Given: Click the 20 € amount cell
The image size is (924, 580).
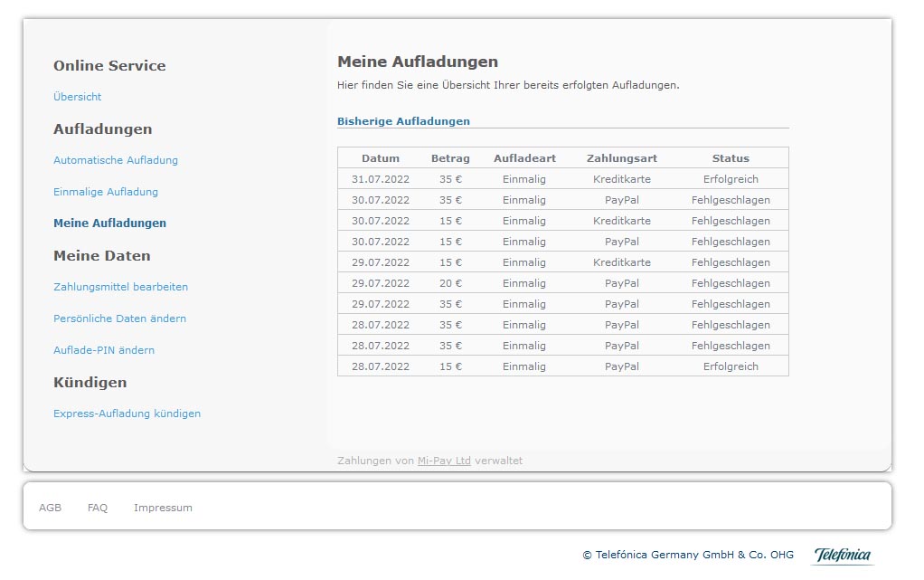Looking at the screenshot, I should (x=450, y=283).
